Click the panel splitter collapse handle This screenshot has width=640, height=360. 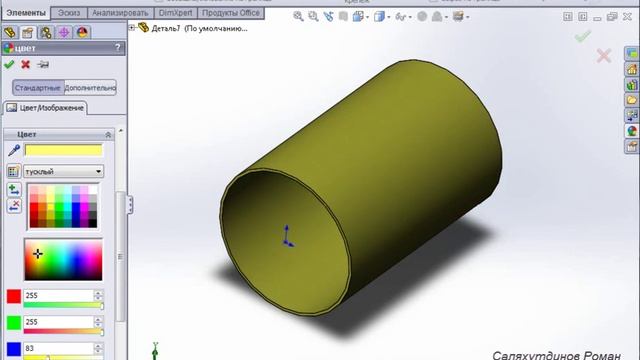coord(130,204)
